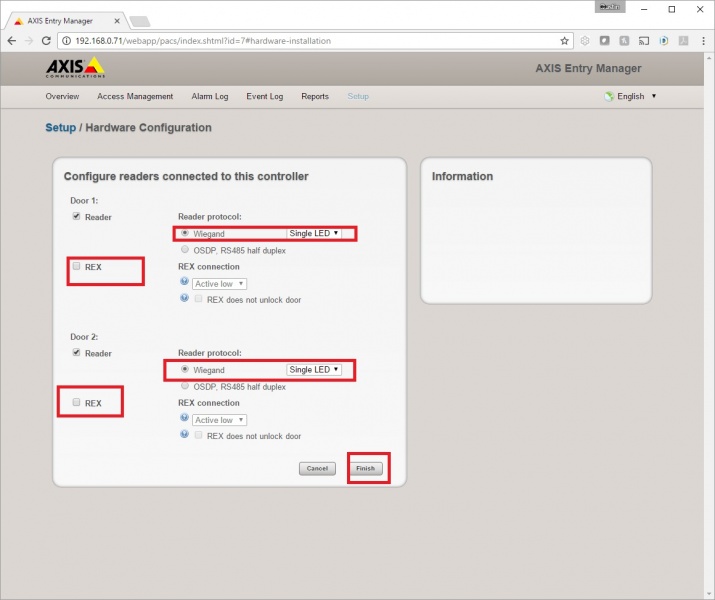Screen dimensions: 715x600
Task: Go to the Access Management menu
Action: coord(135,96)
